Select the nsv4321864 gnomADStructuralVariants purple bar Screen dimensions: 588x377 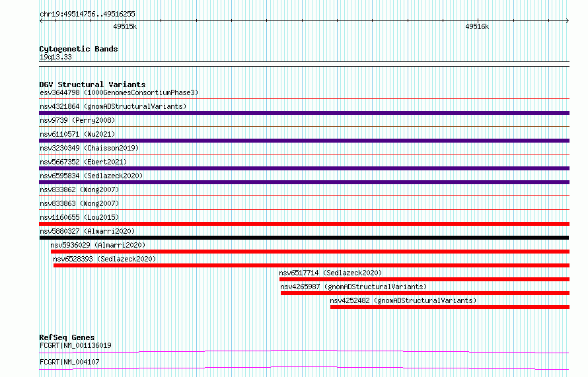pos(304,113)
